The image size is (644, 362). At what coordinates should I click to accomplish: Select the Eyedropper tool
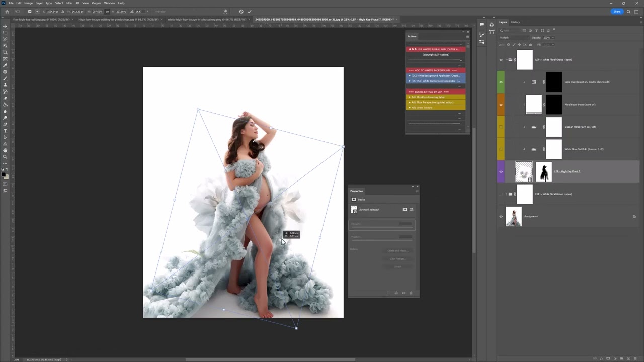point(5,65)
